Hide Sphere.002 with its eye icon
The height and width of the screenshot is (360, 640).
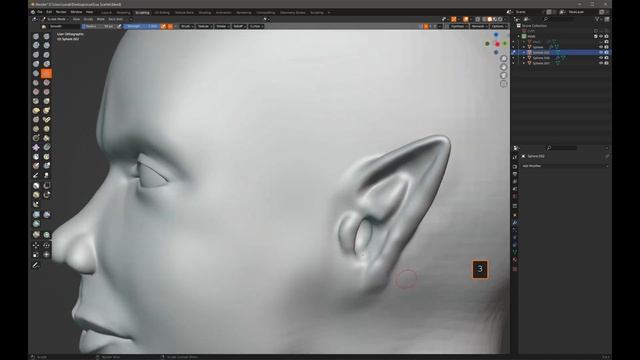tap(601, 52)
